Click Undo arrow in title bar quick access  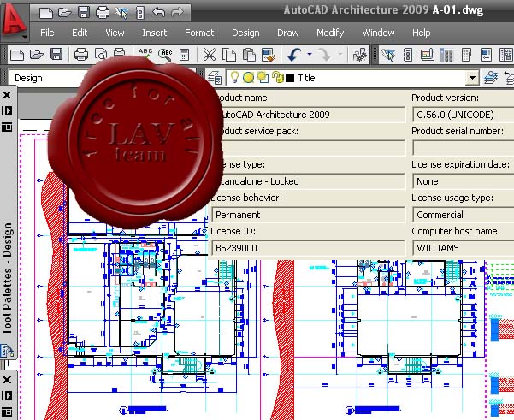[159, 13]
